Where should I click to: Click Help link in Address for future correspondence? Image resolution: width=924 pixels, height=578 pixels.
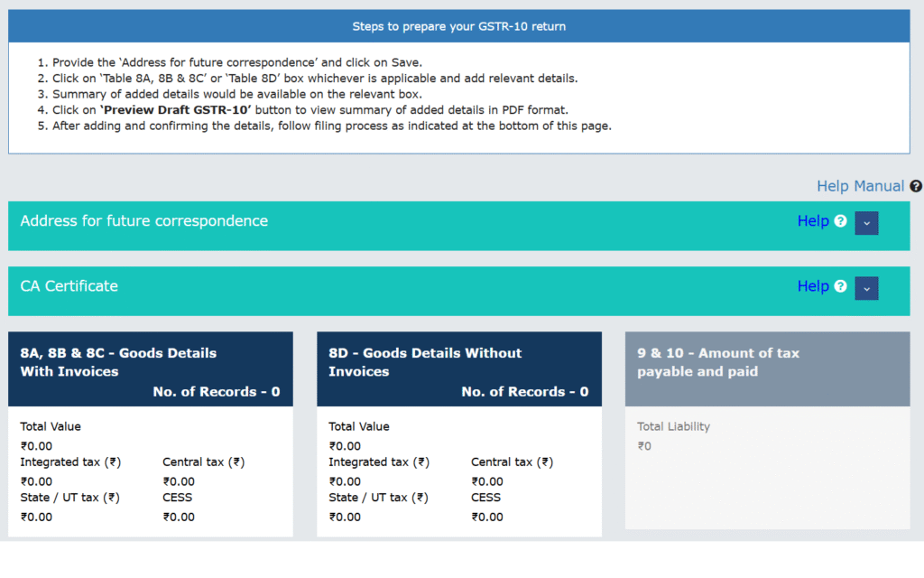[812, 221]
